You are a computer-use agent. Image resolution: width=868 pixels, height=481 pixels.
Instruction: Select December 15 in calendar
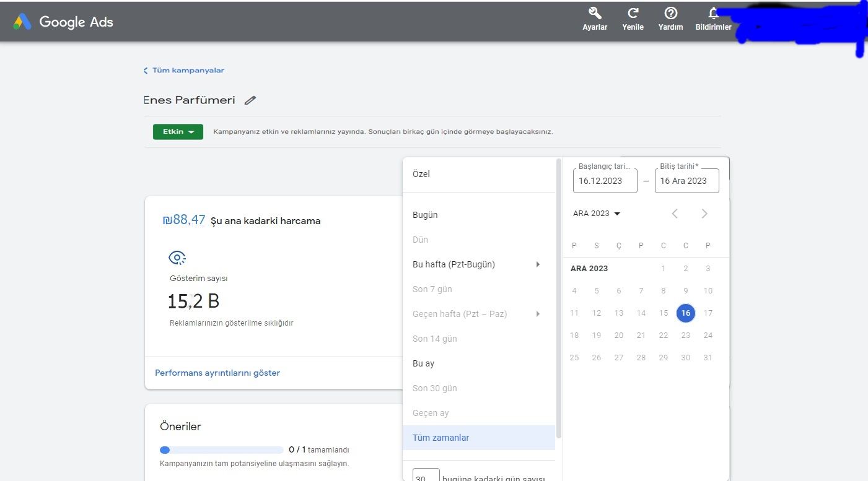point(664,313)
